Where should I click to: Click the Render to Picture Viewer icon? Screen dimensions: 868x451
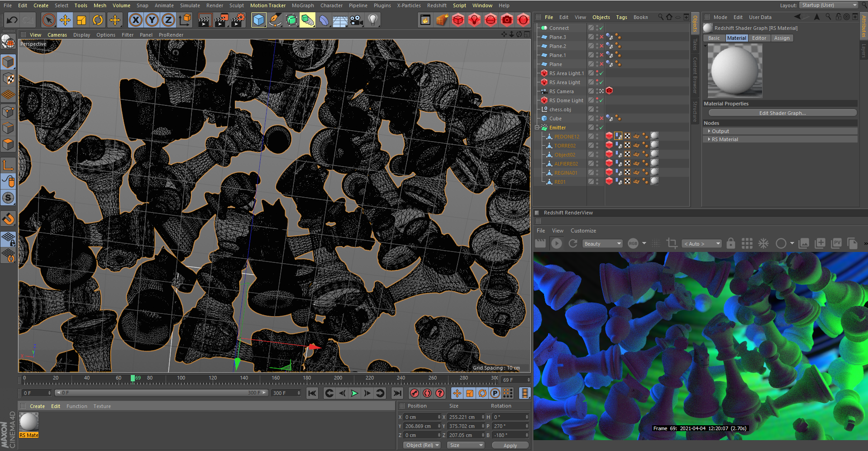221,20
